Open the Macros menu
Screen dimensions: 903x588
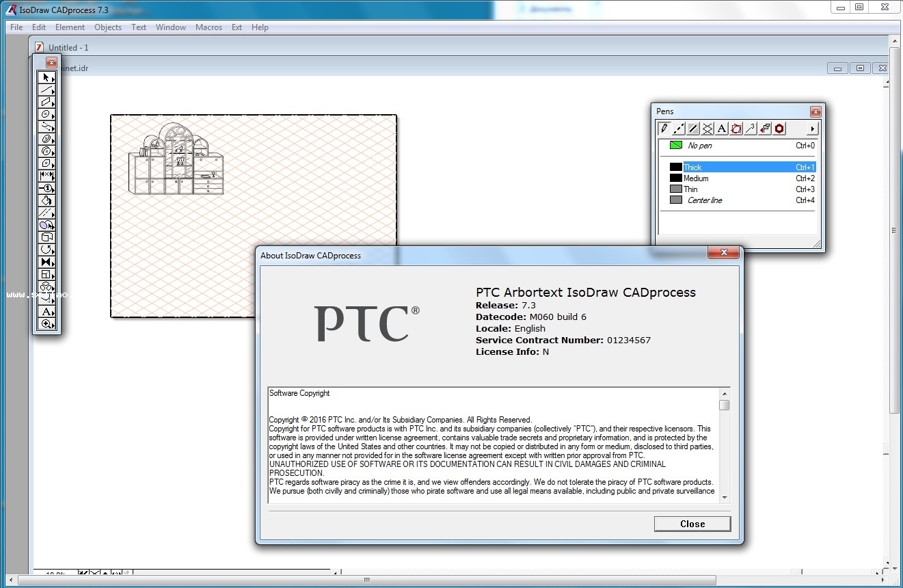208,27
